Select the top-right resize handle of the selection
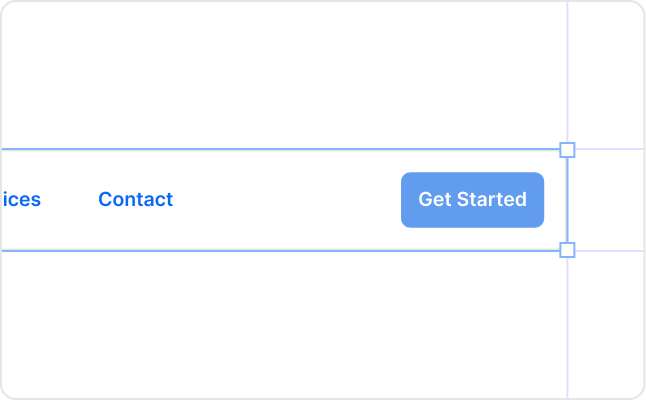Viewport: 646px width, 400px height. [x=567, y=150]
